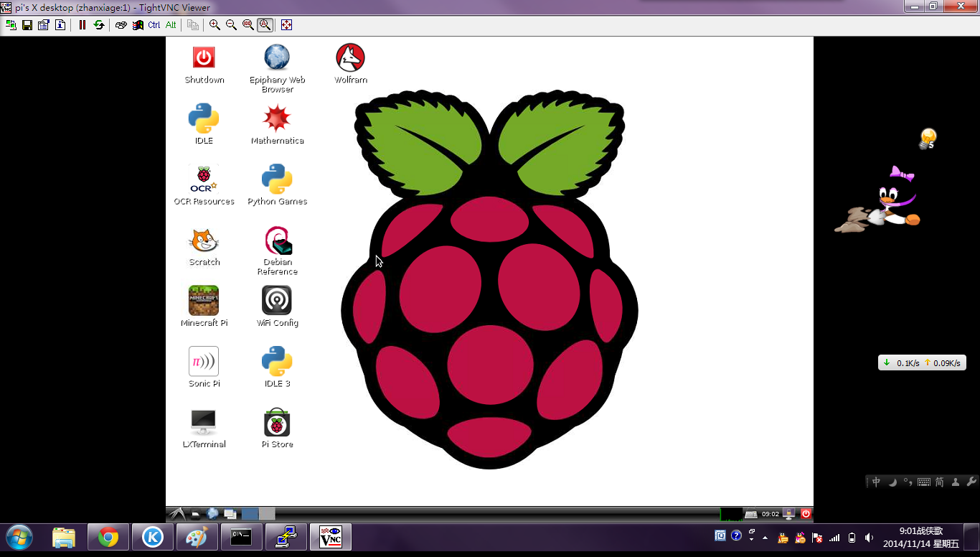The width and height of the screenshot is (980, 557).
Task: Click the 简 simplified Chinese IME button
Action: pos(939,482)
